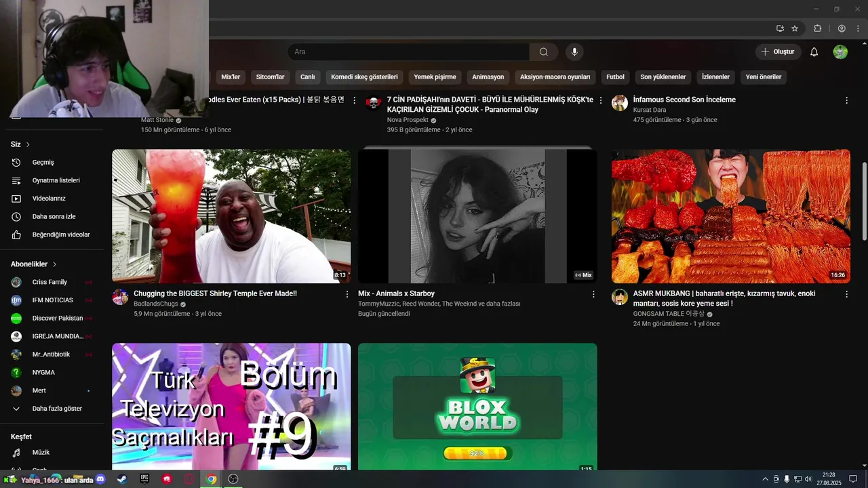868x488 pixels.
Task: Open Müzik under Keşfet
Action: point(52,453)
